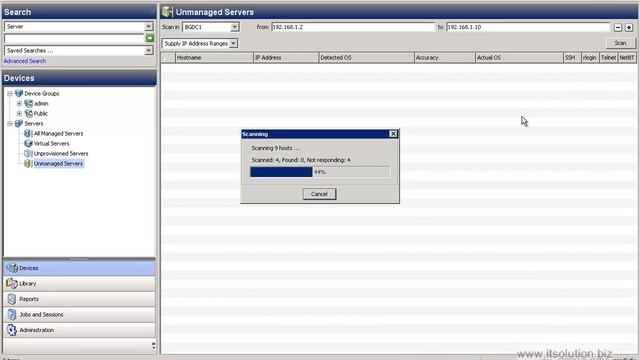Click the admin group icon

pos(29,104)
